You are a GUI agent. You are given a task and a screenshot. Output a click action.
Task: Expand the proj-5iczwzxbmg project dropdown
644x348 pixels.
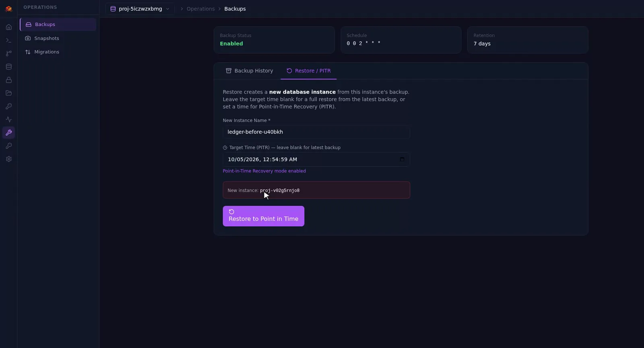click(140, 9)
